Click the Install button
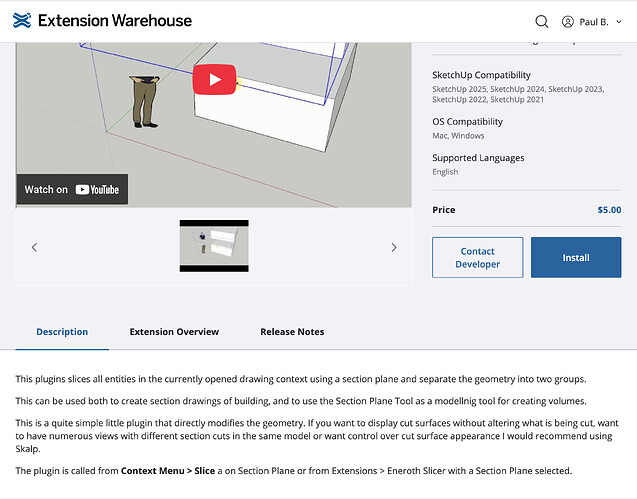Screen dimensions: 637x499 pyautogui.click(x=576, y=258)
